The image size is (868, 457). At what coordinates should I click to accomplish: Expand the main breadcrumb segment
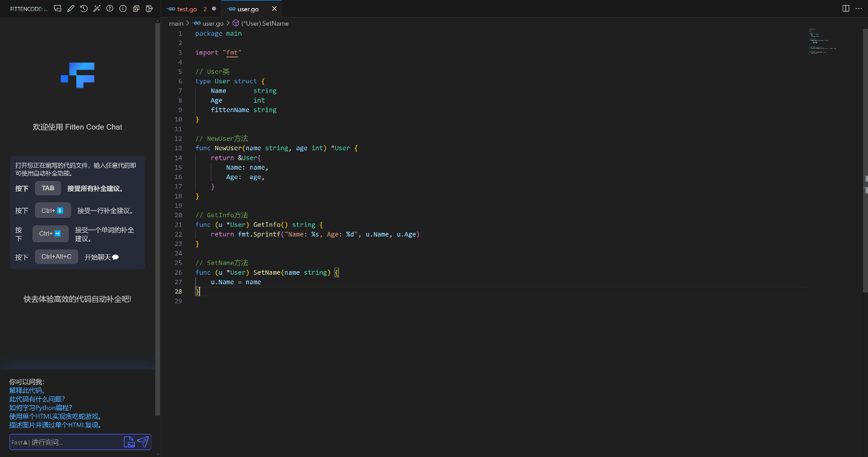[176, 23]
